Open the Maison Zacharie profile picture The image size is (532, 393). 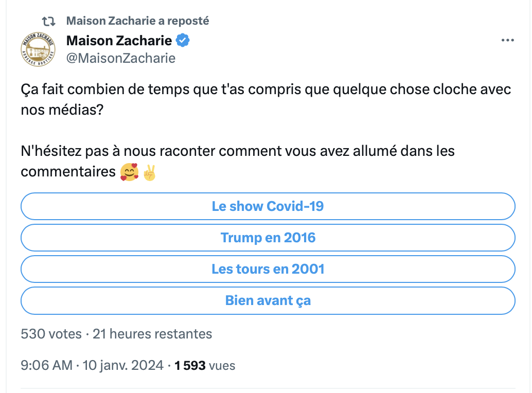(x=38, y=49)
